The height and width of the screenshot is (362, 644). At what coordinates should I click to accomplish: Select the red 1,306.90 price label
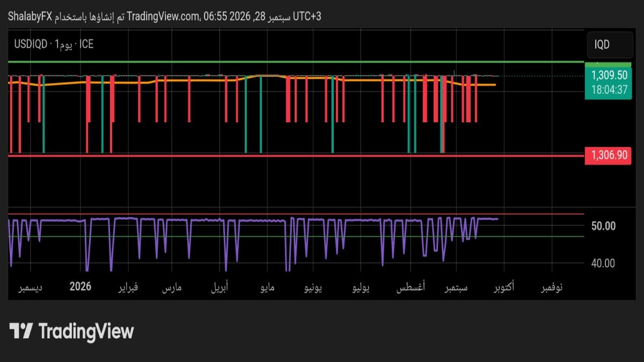pyautogui.click(x=609, y=156)
